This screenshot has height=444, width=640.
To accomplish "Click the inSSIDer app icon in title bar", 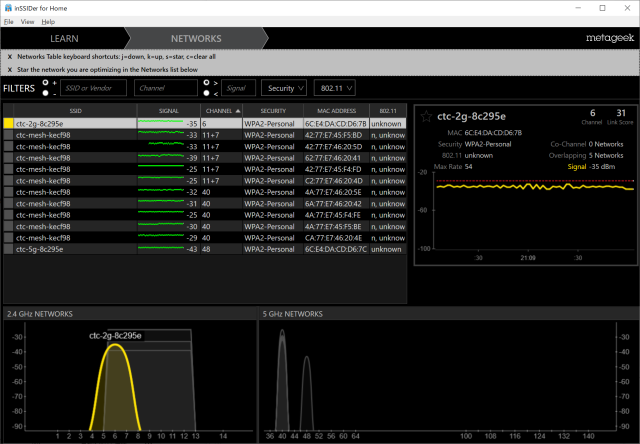I will pos(8,8).
